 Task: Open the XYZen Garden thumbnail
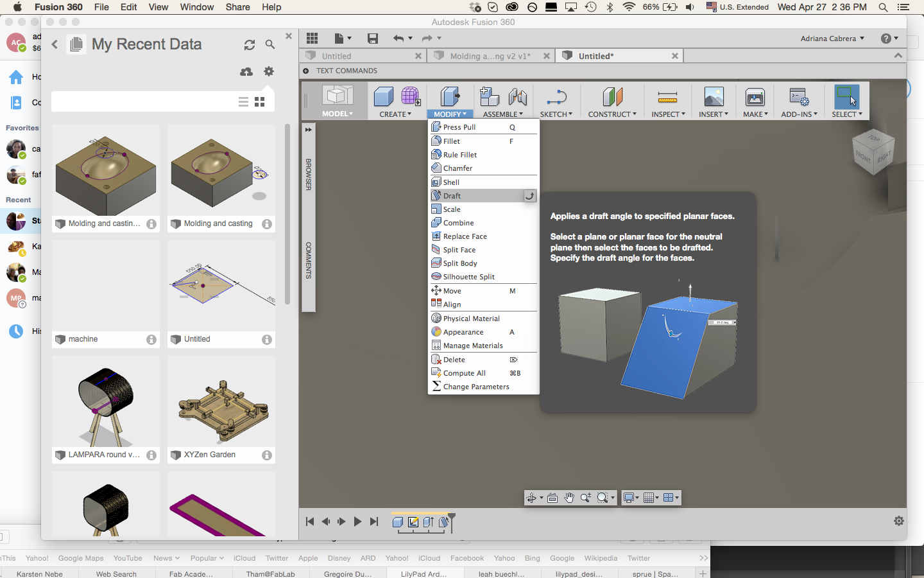221,403
